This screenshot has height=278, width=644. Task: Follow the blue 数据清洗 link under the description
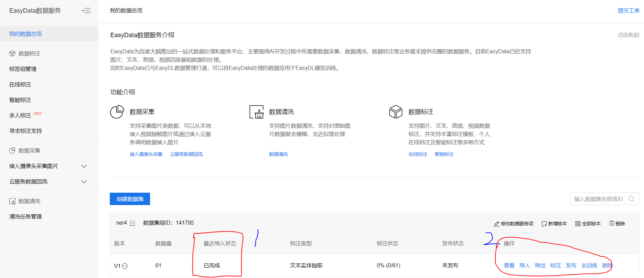click(278, 154)
